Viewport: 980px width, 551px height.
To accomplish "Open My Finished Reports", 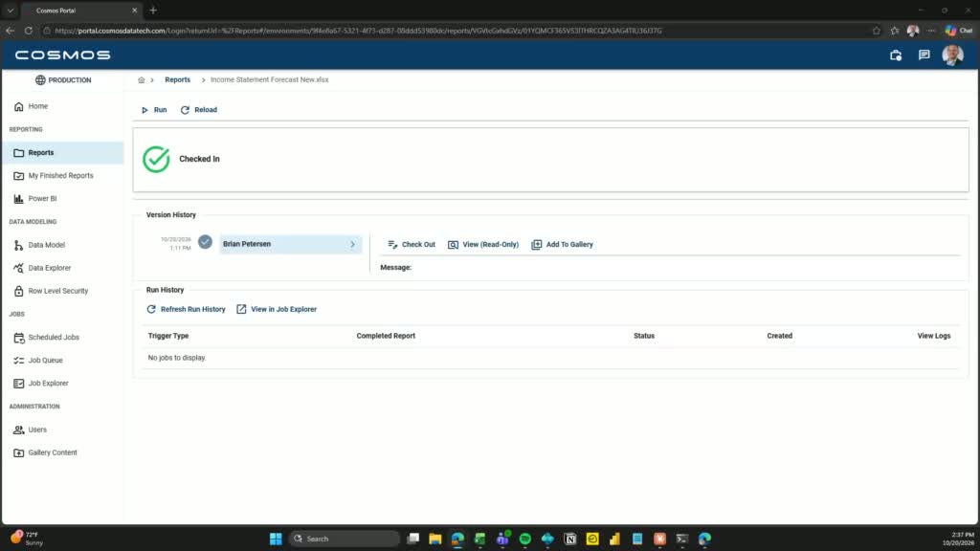I will click(x=54, y=176).
